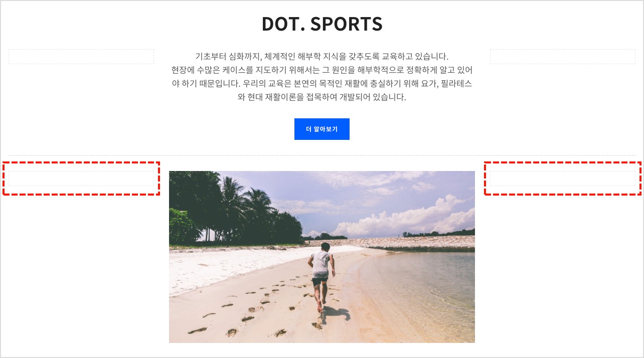The height and width of the screenshot is (358, 644).
Task: Click the dotted horizontal divider line
Action: 322,155
